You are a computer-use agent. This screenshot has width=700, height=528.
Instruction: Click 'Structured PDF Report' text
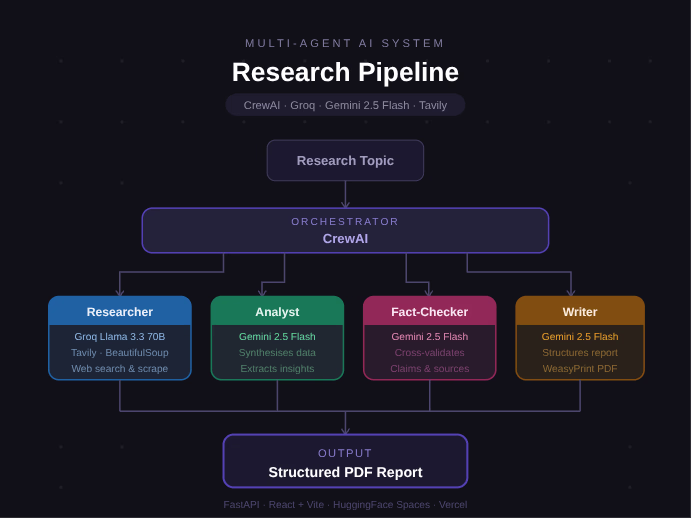point(345,472)
